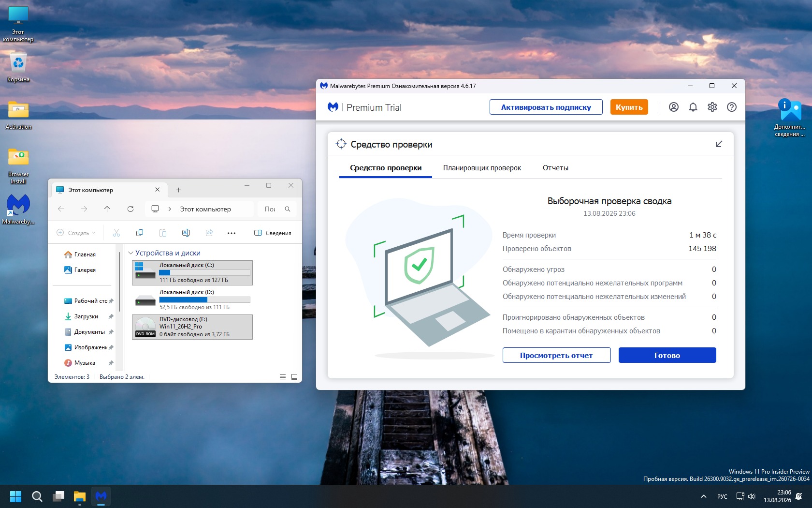Open the Создать dropdown in Explorer

[76, 233]
